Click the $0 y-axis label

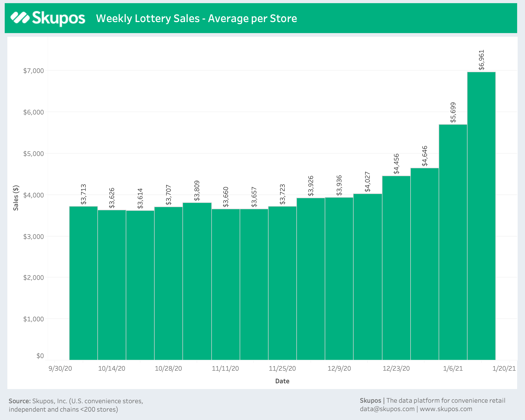tap(40, 356)
